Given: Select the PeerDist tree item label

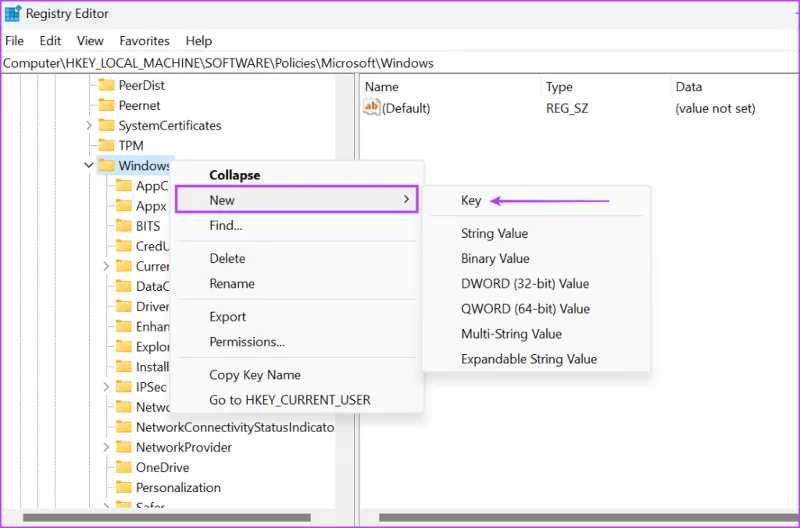Looking at the screenshot, I should point(141,85).
